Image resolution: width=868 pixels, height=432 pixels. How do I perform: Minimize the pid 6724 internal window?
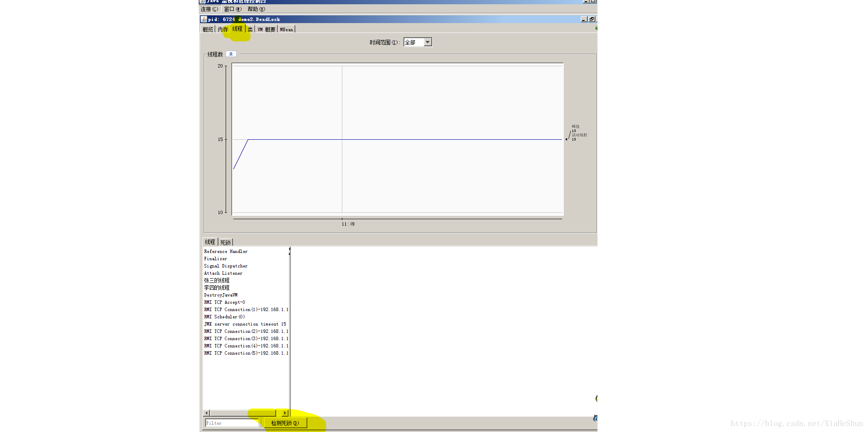tap(584, 19)
